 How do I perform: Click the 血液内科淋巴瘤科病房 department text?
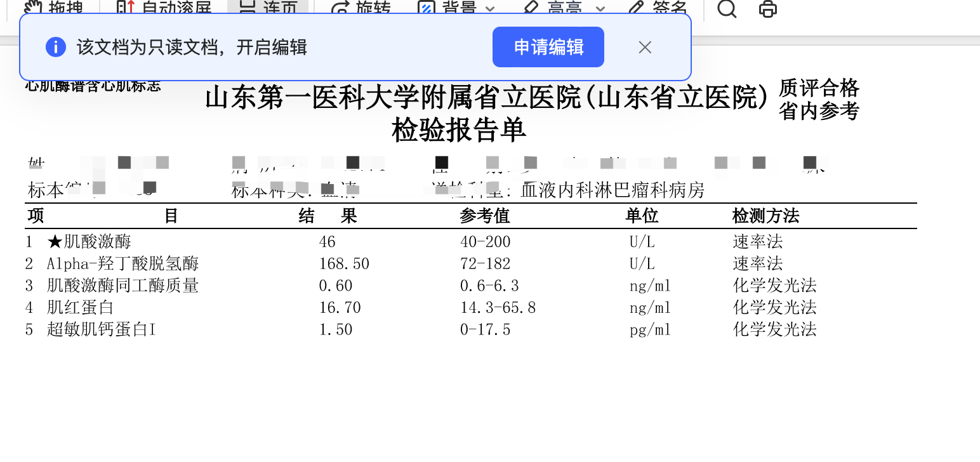click(612, 190)
